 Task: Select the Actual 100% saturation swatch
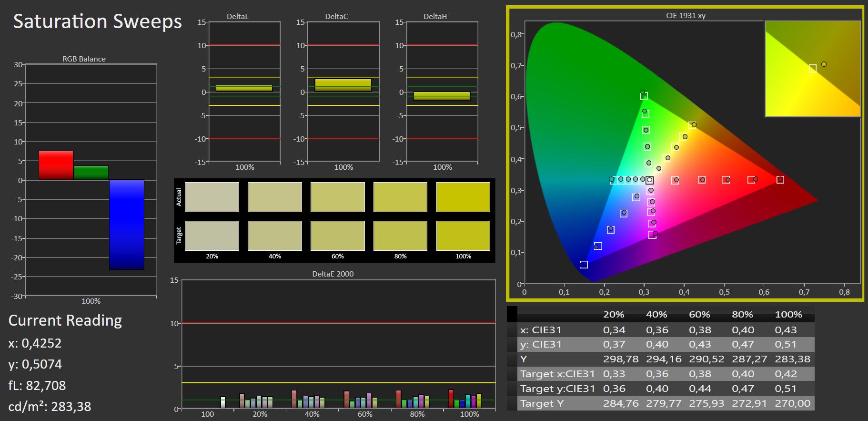pos(463,197)
